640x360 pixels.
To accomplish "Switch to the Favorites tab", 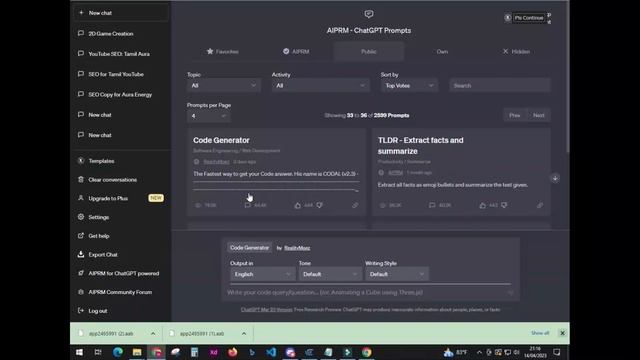I will 222,51.
